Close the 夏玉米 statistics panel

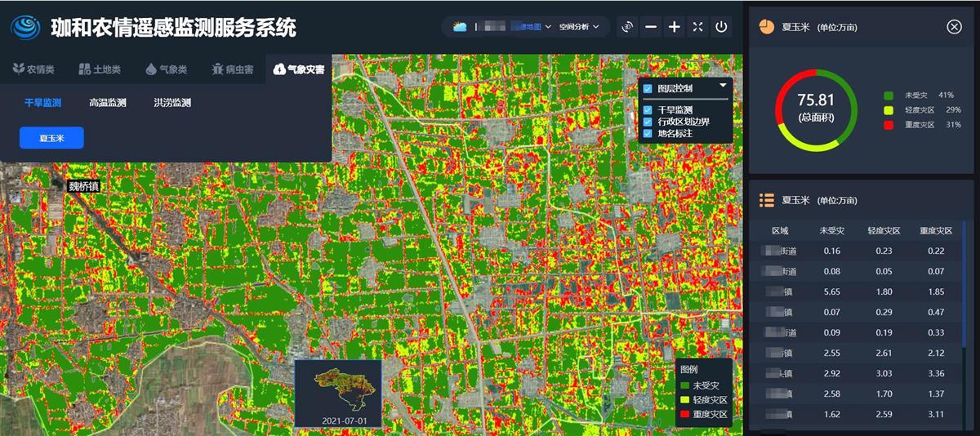tap(954, 27)
